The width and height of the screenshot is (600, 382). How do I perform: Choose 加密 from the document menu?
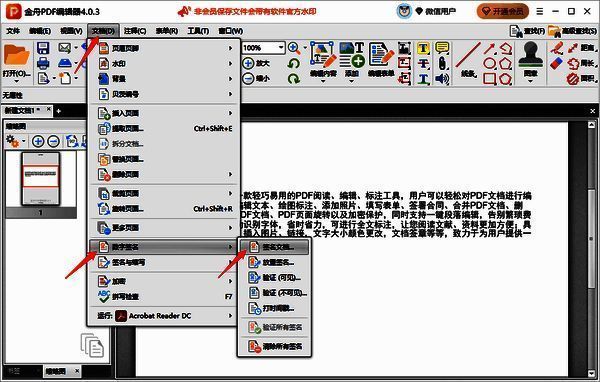click(163, 281)
